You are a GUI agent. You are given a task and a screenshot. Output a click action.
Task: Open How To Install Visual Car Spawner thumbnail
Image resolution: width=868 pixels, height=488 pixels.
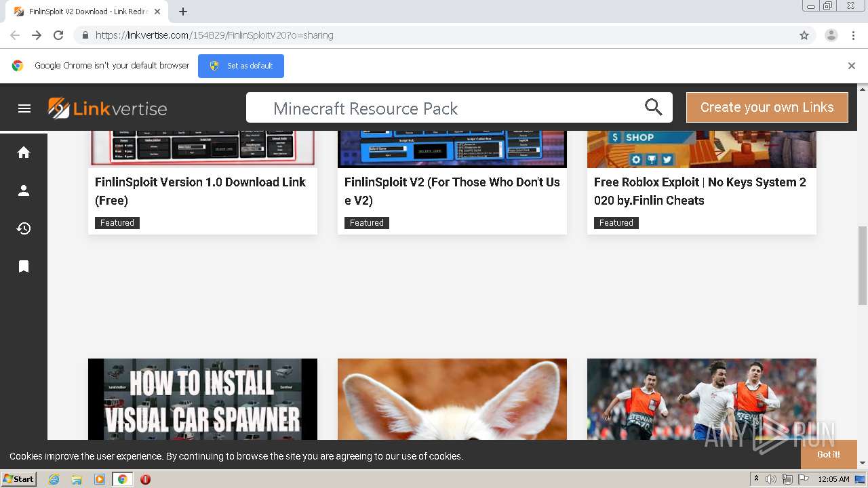[x=203, y=400]
